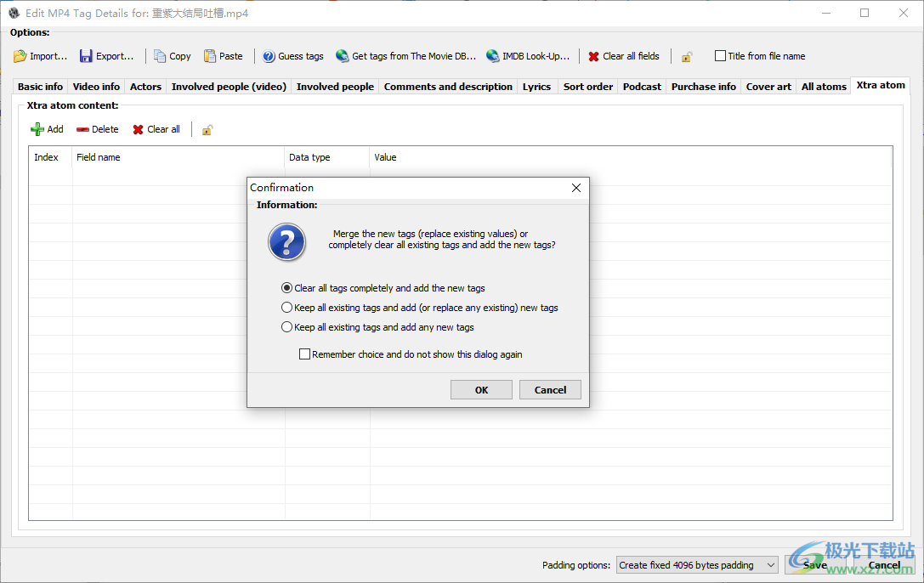This screenshot has height=583, width=924.
Task: Confirm the dialog with OK
Action: click(481, 390)
